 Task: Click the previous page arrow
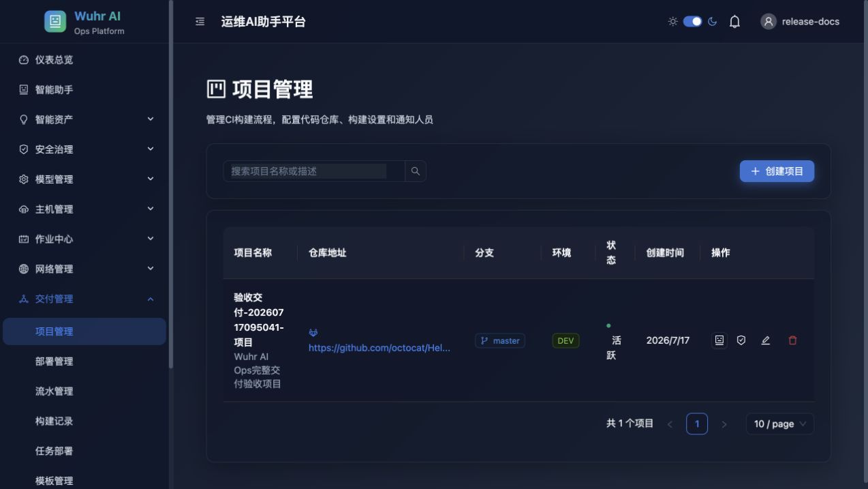tap(670, 424)
